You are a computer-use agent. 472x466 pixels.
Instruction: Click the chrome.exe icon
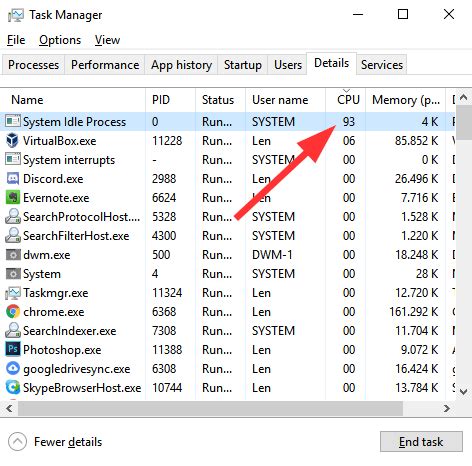tap(13, 312)
